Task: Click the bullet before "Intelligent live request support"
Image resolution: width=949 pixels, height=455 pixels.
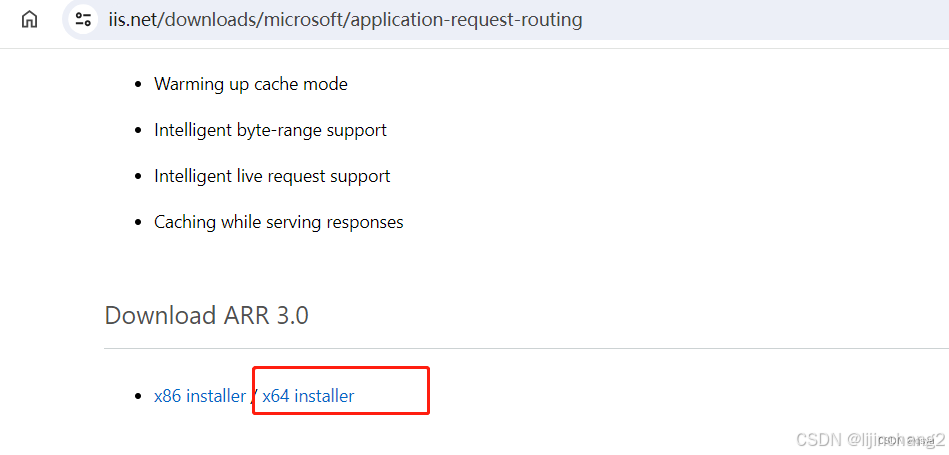Action: [138, 177]
